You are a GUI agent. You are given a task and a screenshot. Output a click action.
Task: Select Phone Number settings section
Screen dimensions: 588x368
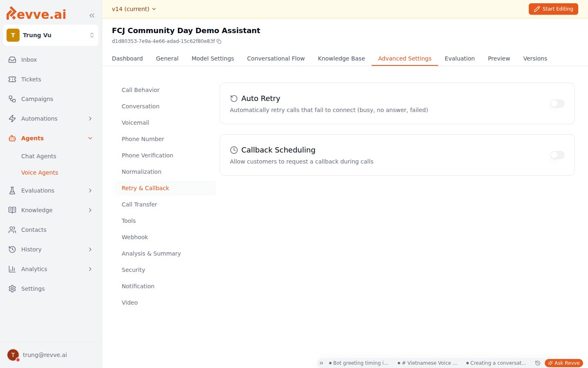click(x=166, y=139)
